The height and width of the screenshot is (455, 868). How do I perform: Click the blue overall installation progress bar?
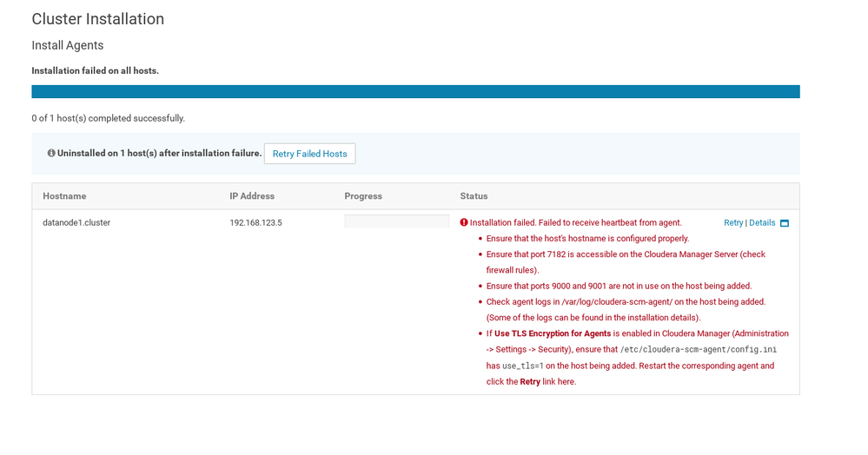coord(415,91)
